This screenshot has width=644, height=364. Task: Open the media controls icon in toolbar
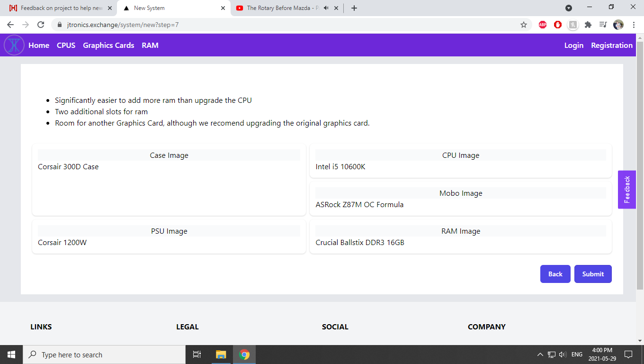click(x=603, y=25)
